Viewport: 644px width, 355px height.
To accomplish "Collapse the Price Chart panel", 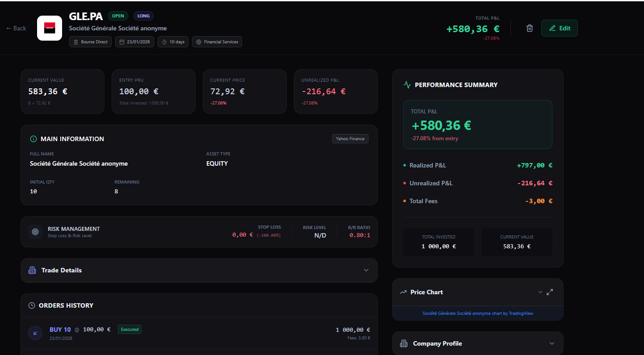I will [x=540, y=292].
